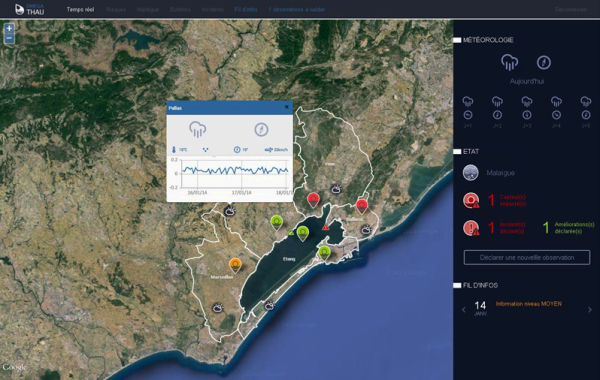600x380 pixels.
Task: Click the Malaigue label
Action: tap(501, 173)
